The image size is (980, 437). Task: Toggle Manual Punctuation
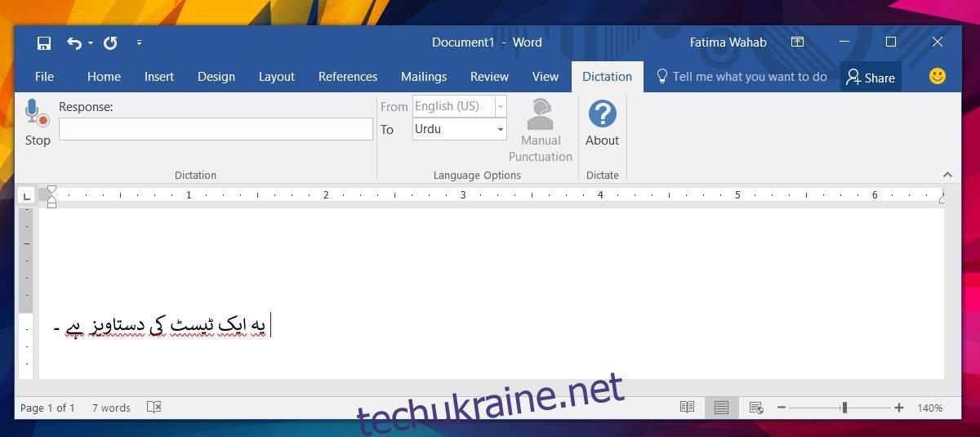[541, 131]
